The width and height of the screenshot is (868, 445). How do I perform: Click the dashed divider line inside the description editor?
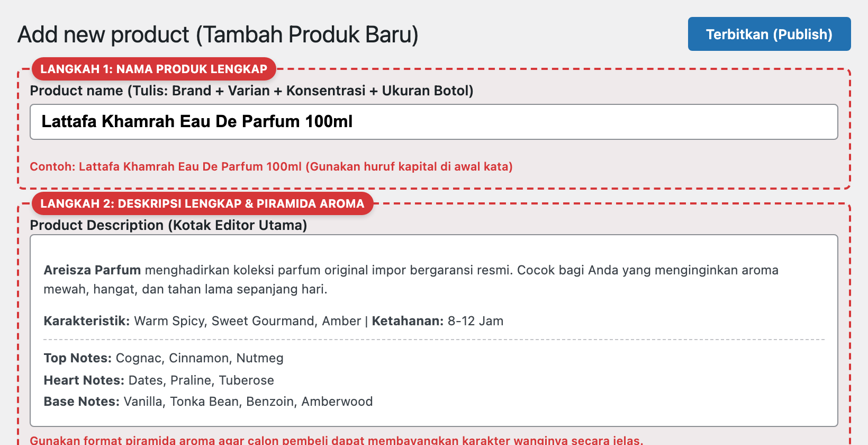coord(434,339)
